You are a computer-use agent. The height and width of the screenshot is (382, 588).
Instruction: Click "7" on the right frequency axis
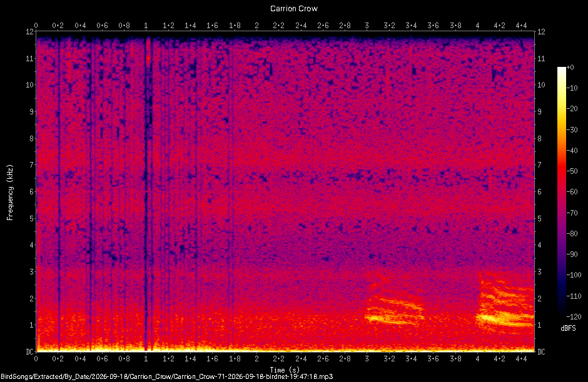[x=539, y=165]
